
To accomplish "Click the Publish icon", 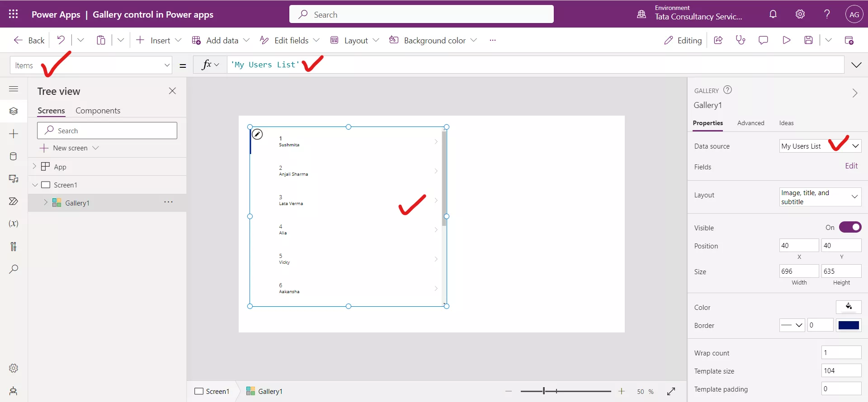I will pos(849,40).
